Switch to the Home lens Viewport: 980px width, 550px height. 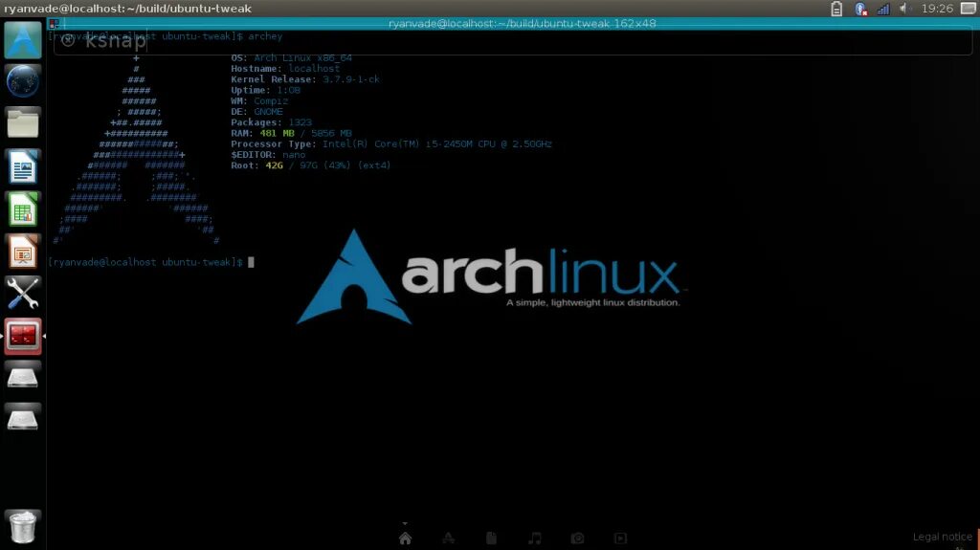coord(405,539)
